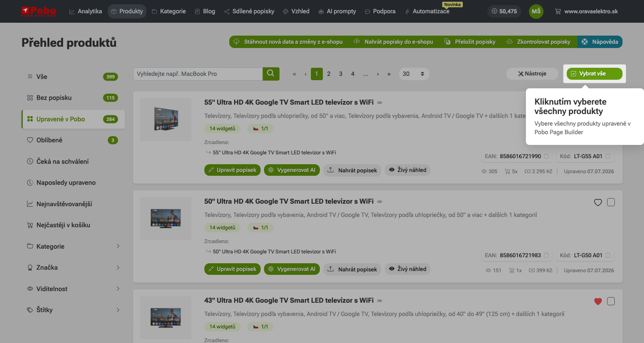Click the product search input field
Viewport: 644px width, 343px height.
click(x=198, y=74)
